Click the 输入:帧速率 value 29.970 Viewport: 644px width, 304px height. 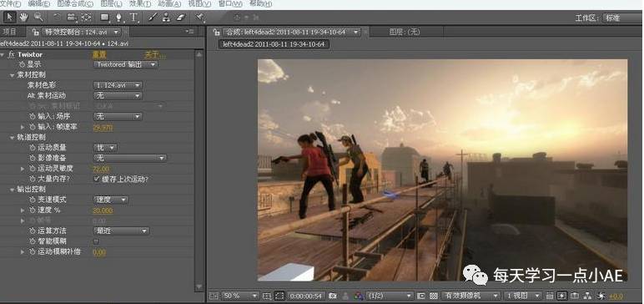coord(103,127)
